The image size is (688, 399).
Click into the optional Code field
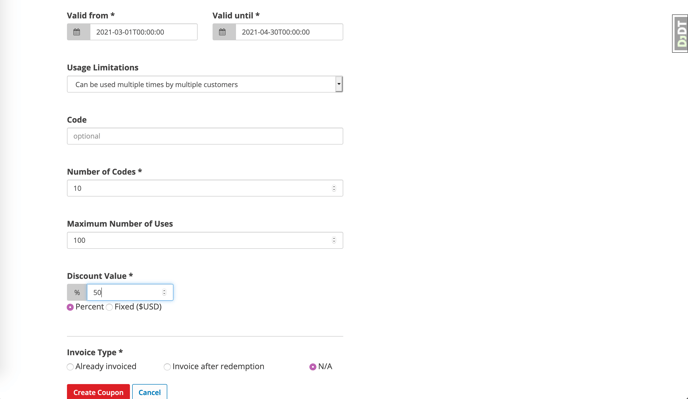[205, 136]
